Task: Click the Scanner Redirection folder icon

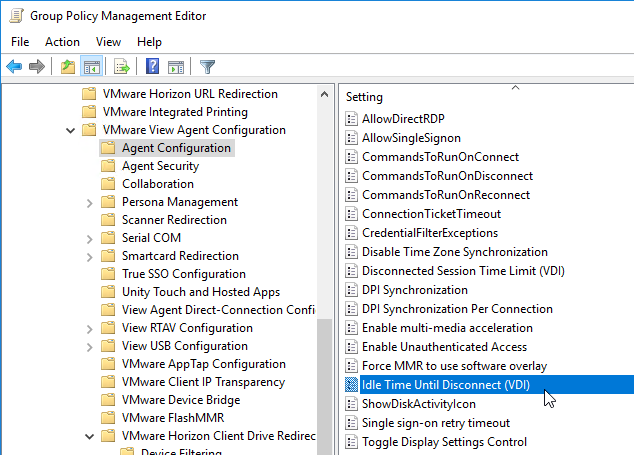Action: click(108, 220)
